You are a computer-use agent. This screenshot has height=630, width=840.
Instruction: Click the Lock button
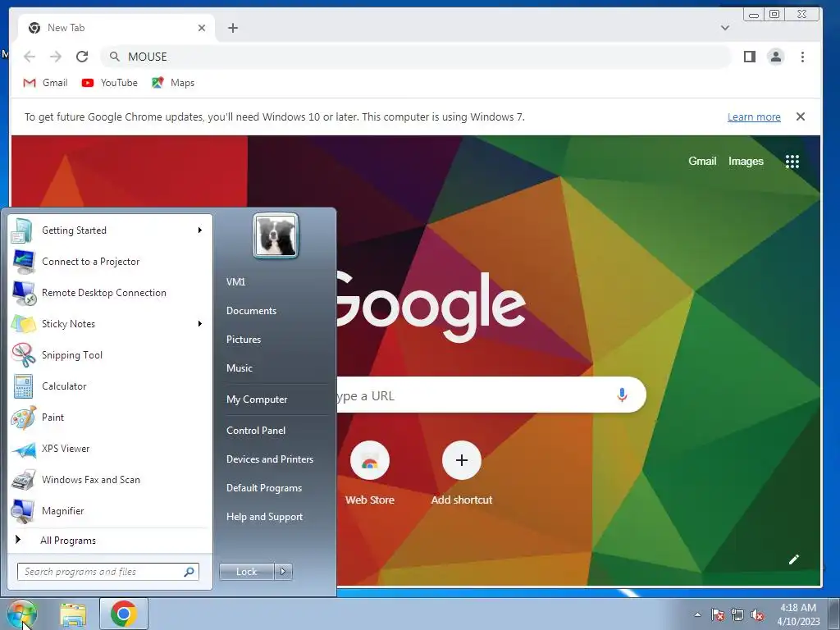click(x=246, y=572)
